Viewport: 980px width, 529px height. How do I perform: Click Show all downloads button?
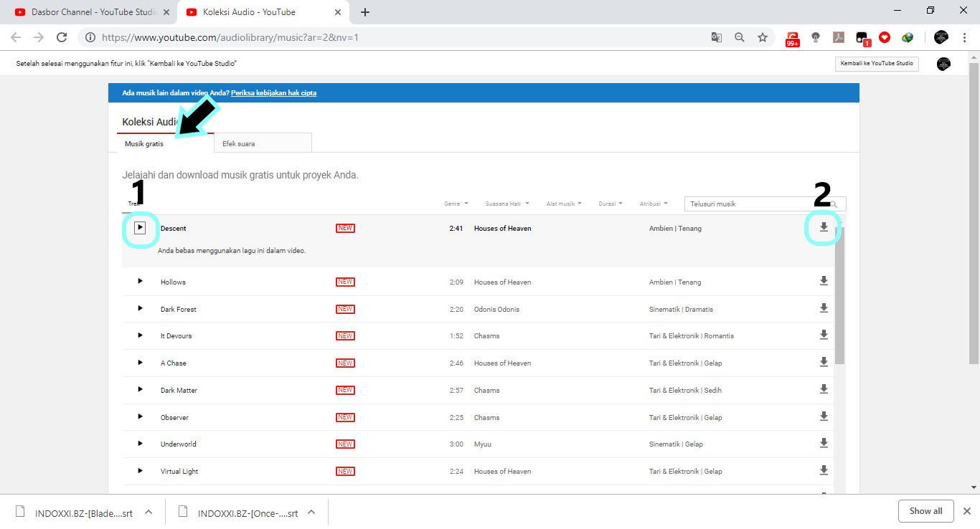pyautogui.click(x=925, y=511)
